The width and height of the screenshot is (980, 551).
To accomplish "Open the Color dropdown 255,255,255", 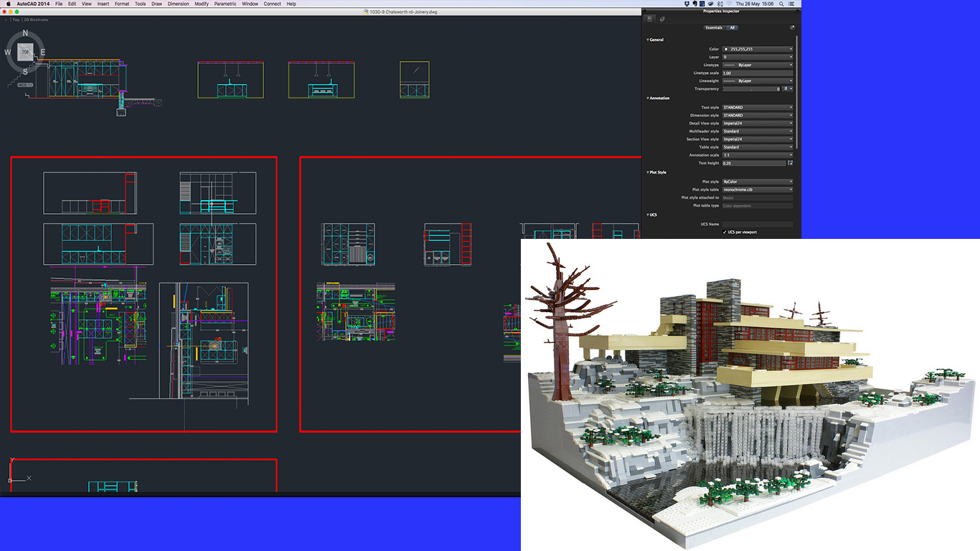I will [758, 49].
